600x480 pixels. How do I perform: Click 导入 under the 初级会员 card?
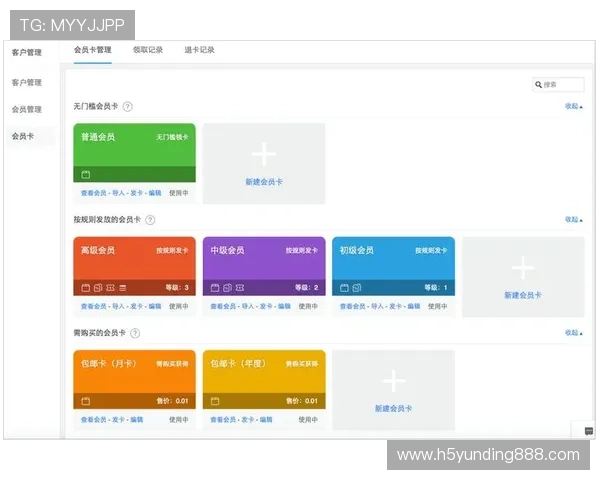pyautogui.click(x=377, y=306)
